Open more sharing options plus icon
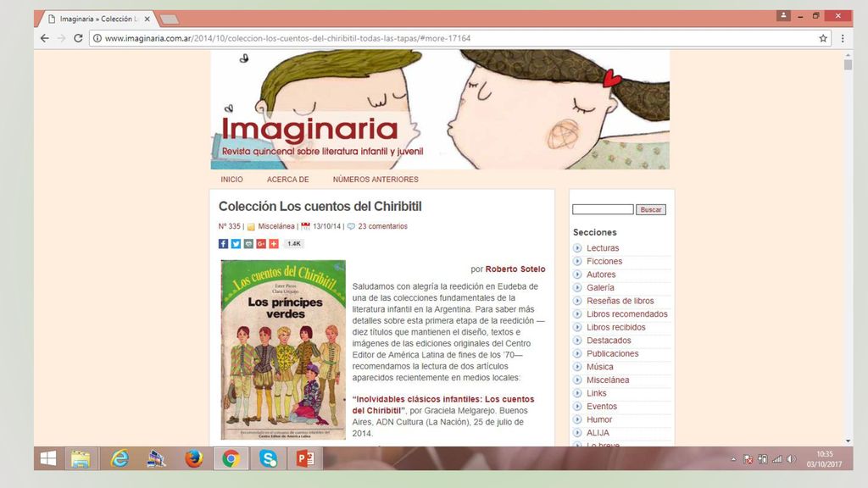This screenshot has height=488, width=868. [x=274, y=244]
